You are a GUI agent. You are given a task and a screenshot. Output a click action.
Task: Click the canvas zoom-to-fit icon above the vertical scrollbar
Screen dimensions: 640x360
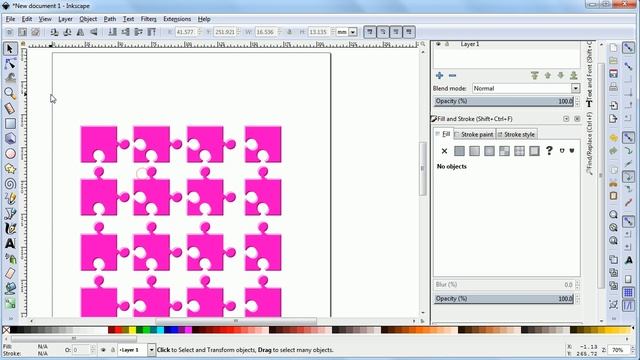[422, 44]
